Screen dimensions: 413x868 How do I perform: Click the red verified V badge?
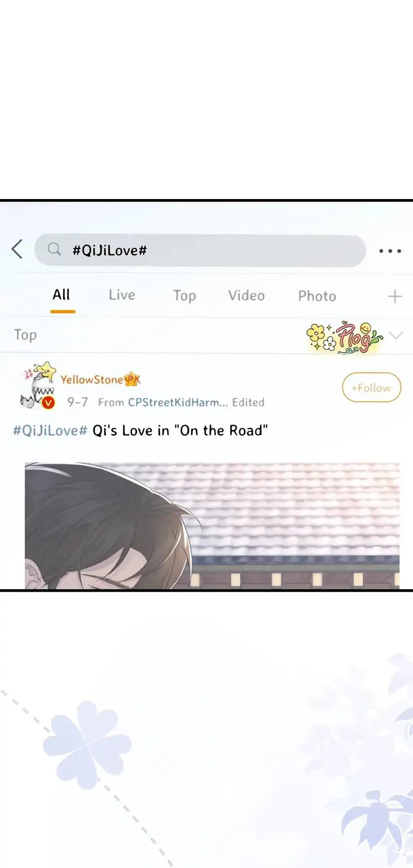[x=49, y=402]
